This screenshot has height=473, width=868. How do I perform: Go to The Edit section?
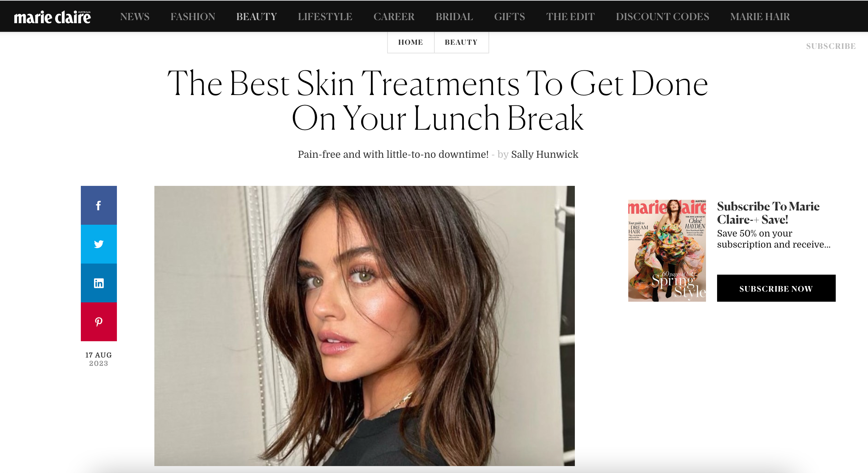pos(571,17)
